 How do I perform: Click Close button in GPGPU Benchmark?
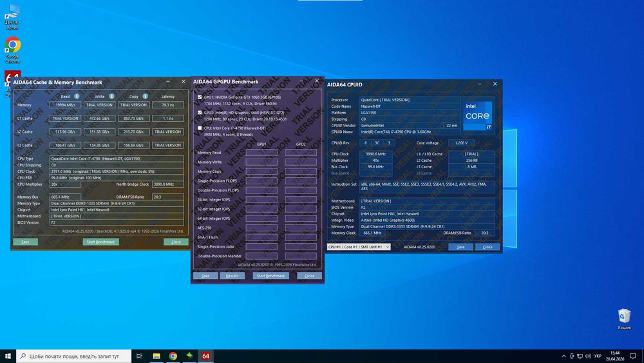pyautogui.click(x=309, y=276)
